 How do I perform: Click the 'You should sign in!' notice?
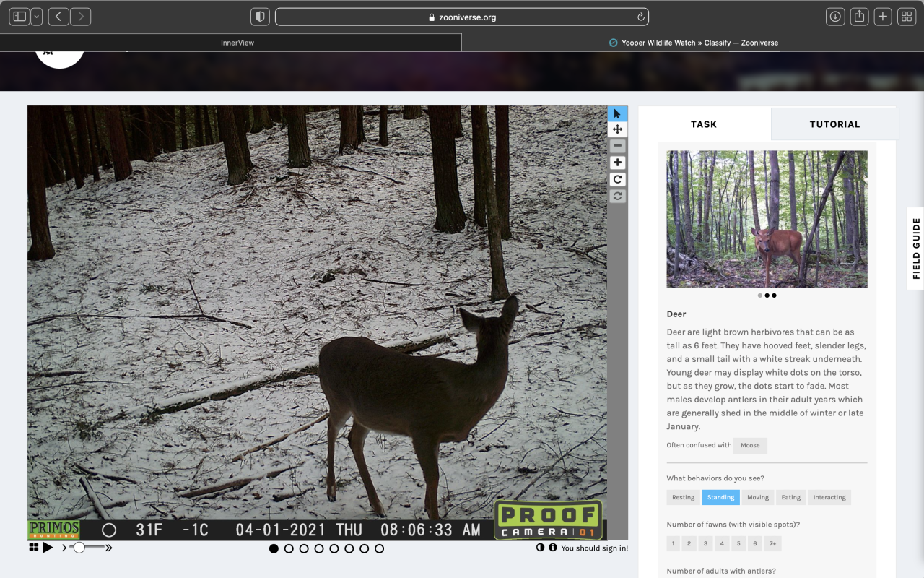pyautogui.click(x=594, y=548)
